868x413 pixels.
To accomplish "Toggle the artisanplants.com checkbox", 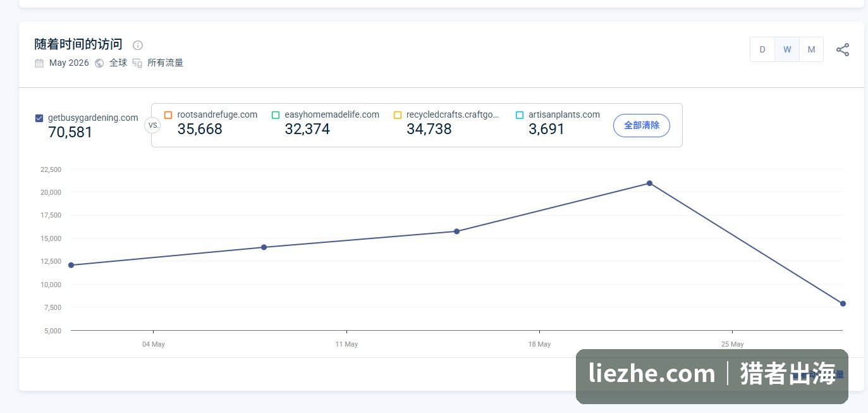I will [x=520, y=115].
